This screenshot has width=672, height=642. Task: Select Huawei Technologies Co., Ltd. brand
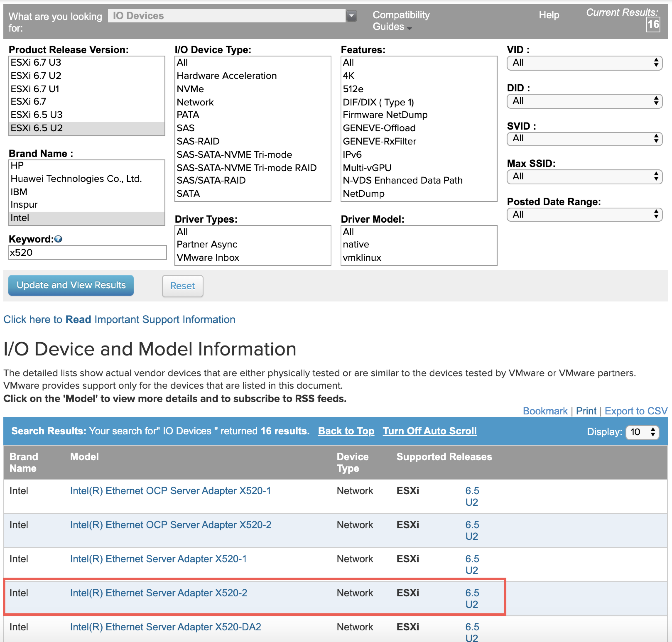(87, 179)
